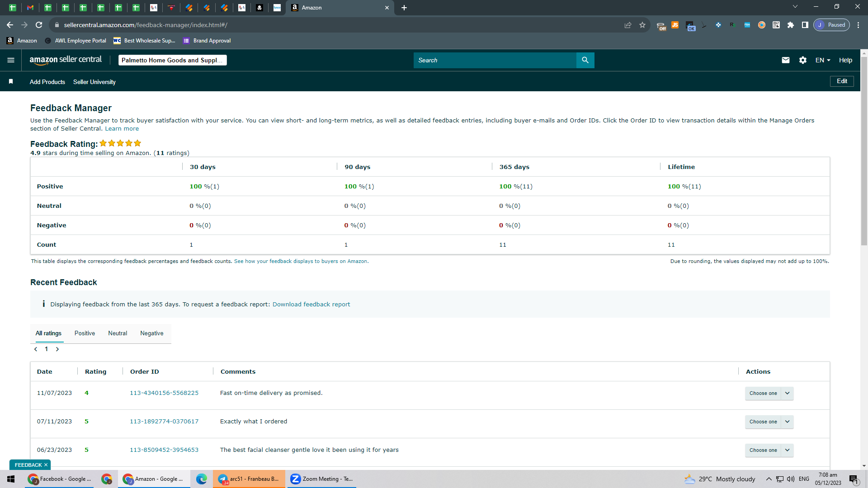Click See how your feedback displays link
Viewport: 868px width, 488px height.
coord(301,261)
